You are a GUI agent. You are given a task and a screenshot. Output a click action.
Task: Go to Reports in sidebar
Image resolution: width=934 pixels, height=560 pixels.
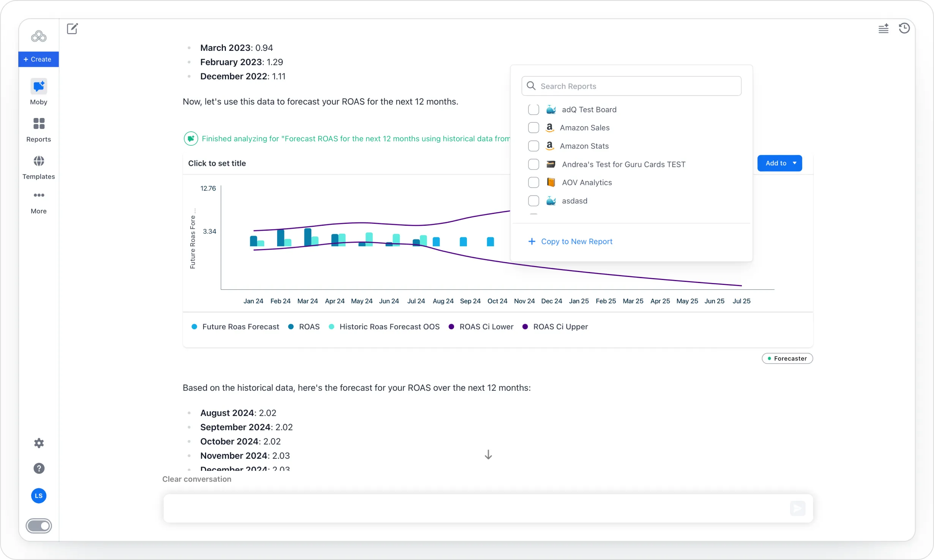click(x=39, y=129)
